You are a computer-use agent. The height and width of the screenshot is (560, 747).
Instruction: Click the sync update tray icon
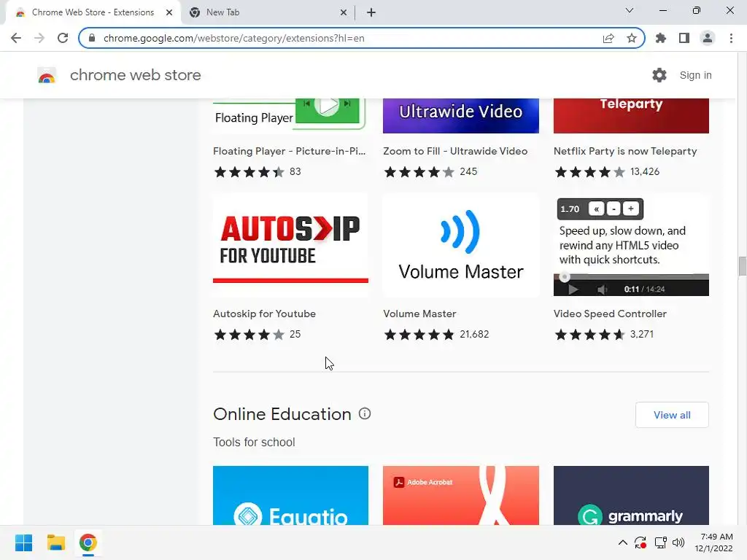(640, 542)
